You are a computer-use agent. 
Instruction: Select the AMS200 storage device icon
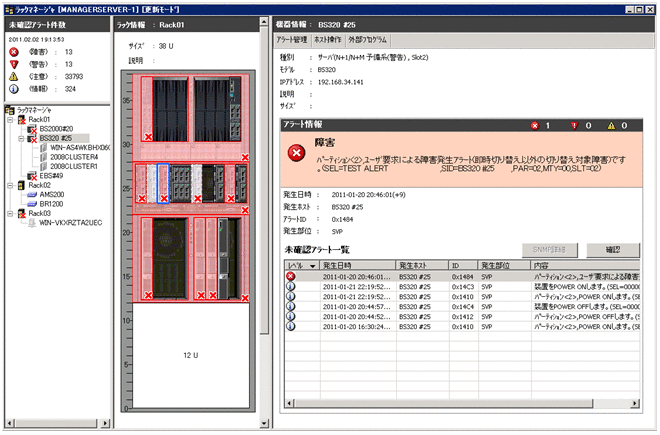click(x=33, y=194)
